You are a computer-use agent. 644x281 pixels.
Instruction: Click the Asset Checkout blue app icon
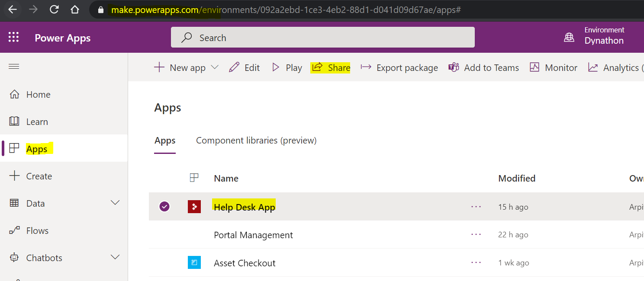194,262
